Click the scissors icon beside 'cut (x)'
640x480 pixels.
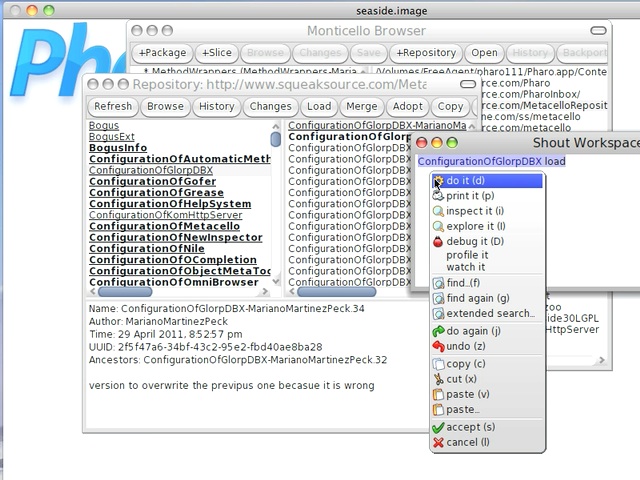tap(438, 379)
